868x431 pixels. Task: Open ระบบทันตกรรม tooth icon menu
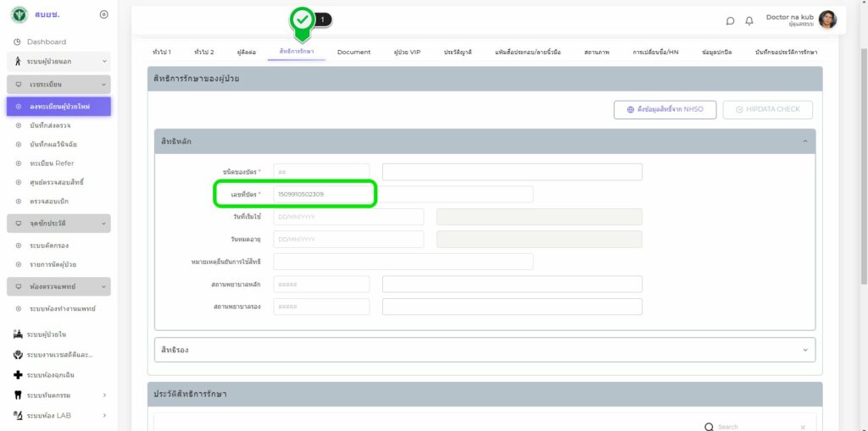18,395
